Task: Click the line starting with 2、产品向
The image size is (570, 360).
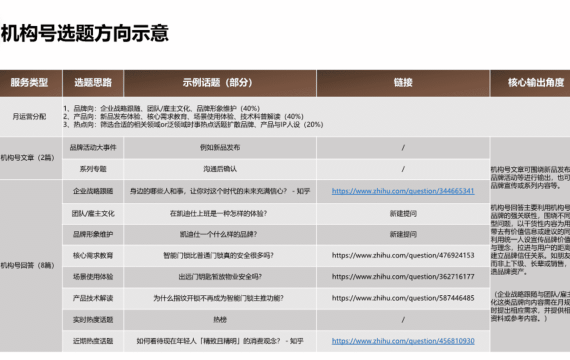Action: (x=183, y=116)
